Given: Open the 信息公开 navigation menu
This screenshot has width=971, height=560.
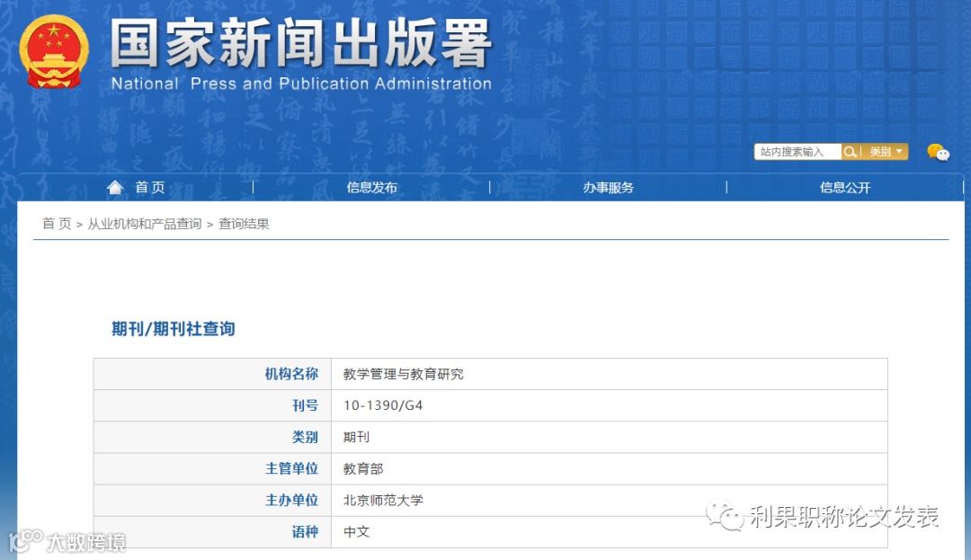Looking at the screenshot, I should pyautogui.click(x=844, y=188).
